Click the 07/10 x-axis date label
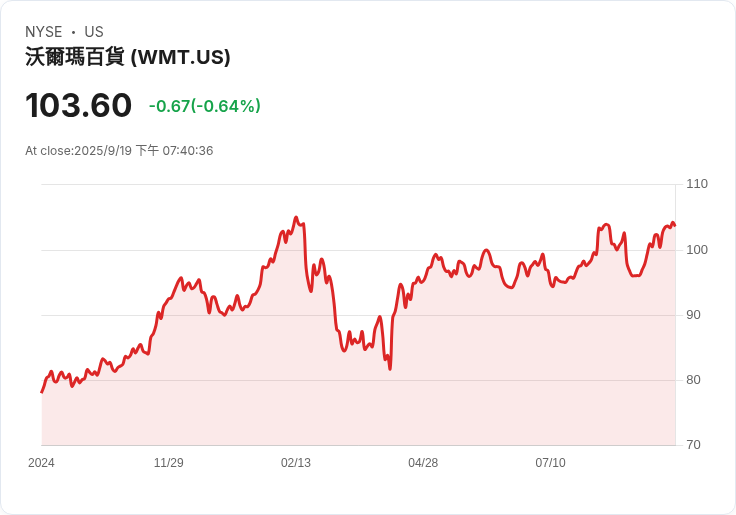 (x=550, y=463)
